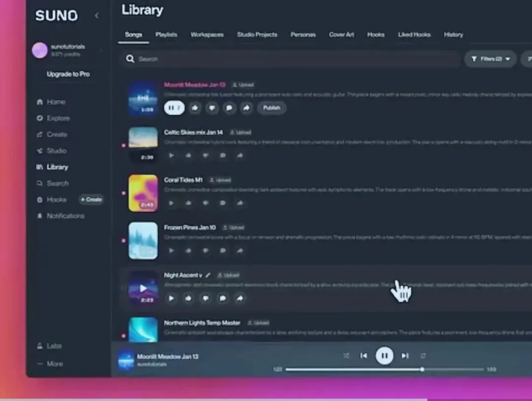Share the Night Ascent v song
Image resolution: width=532 pixels, height=401 pixels.
(240, 298)
